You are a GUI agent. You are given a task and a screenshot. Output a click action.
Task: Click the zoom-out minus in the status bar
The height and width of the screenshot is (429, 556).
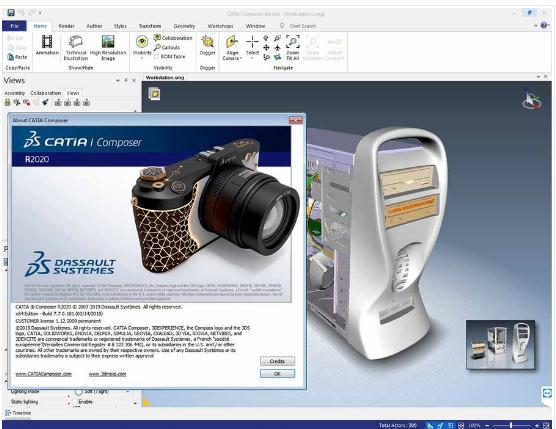pyautogui.click(x=488, y=425)
